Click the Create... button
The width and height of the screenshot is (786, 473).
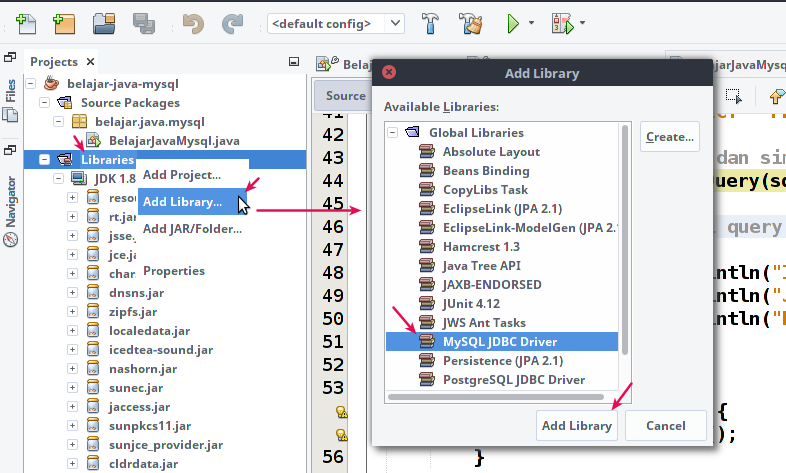(x=670, y=136)
